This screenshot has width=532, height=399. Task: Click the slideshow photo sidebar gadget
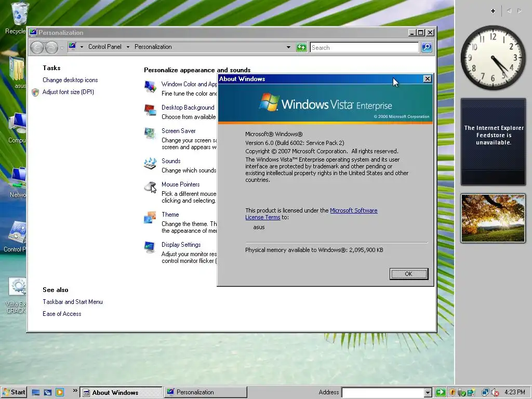[x=493, y=218]
